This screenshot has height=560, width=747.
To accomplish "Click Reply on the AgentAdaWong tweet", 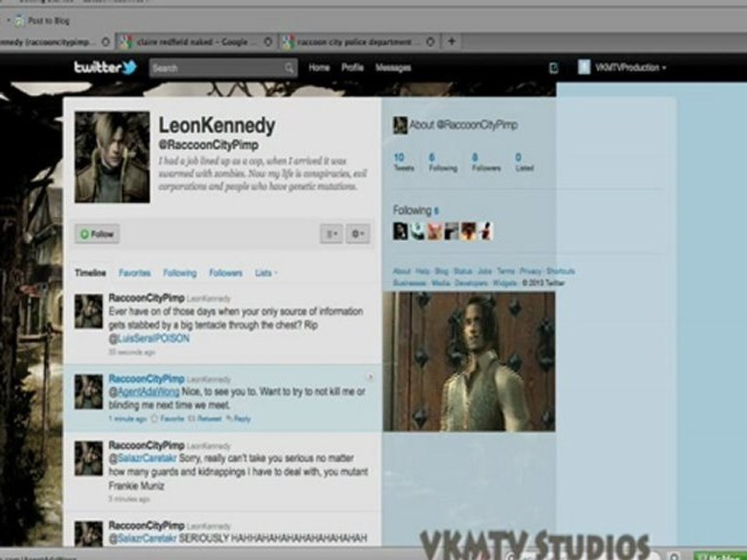I will point(238,418).
